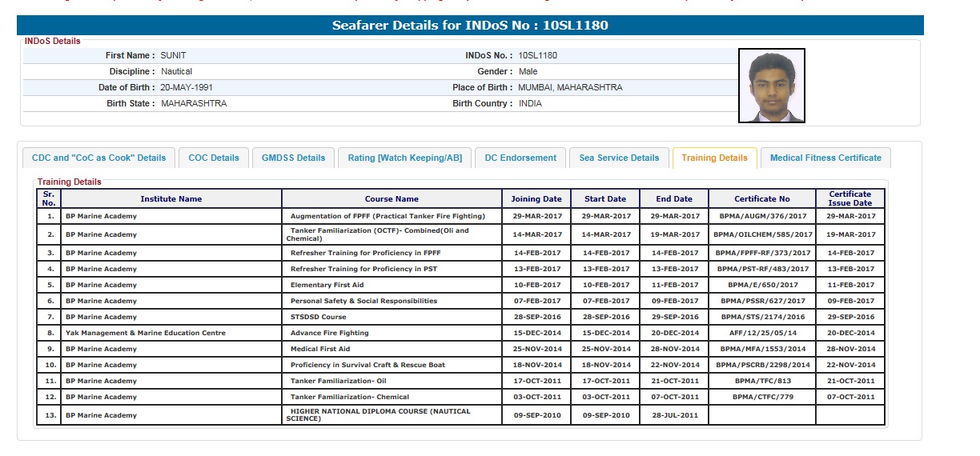The image size is (980, 456).
Task: Open the DC Endorsement tab
Action: tap(520, 158)
